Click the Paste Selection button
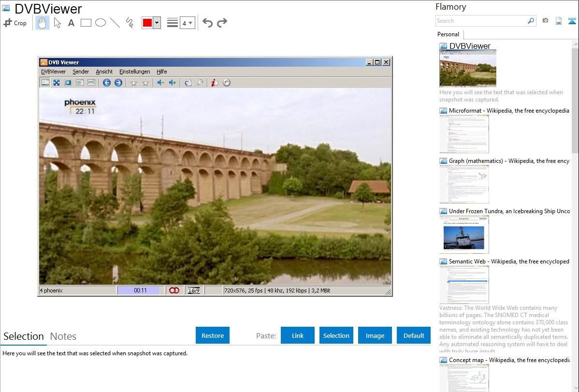The image size is (579, 392). pos(336,335)
